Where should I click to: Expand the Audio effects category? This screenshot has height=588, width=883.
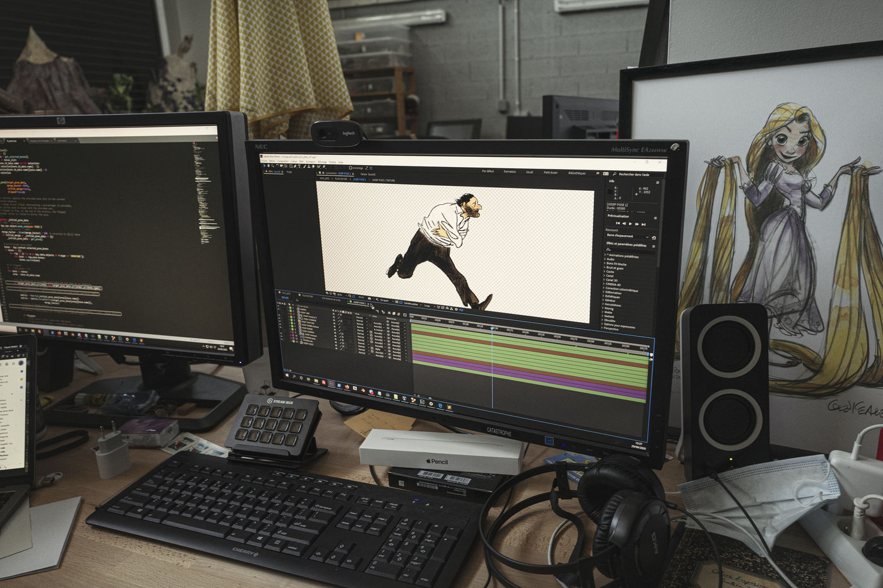pos(610,259)
